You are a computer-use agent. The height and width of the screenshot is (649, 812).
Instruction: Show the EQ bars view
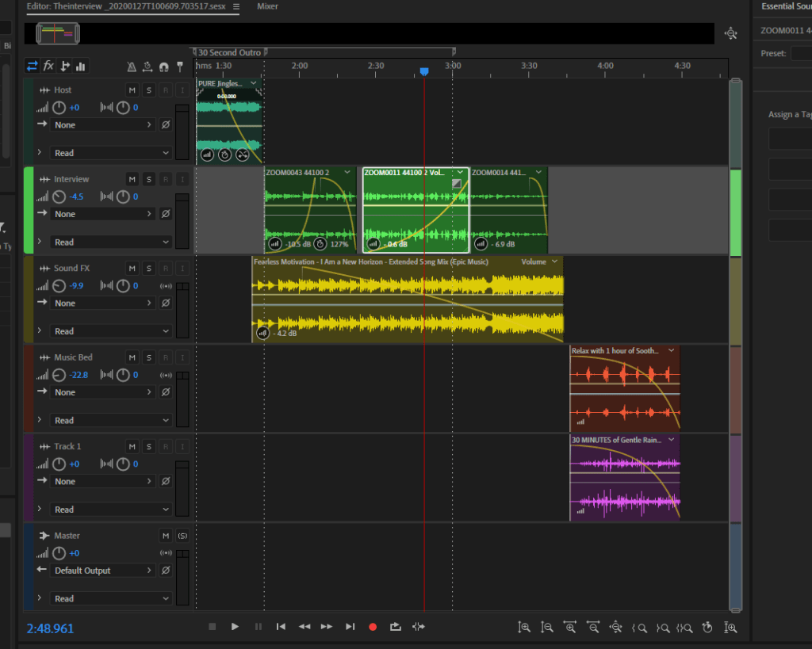[x=81, y=67]
